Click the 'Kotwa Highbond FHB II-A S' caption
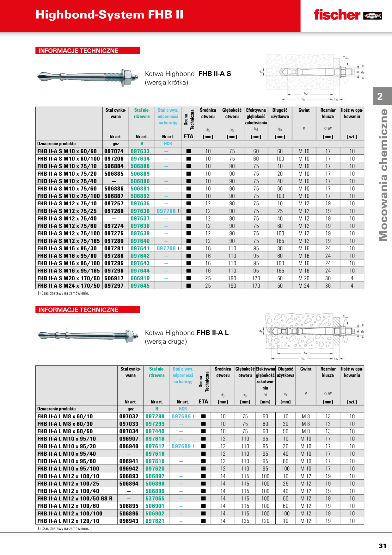392x555 pixels. pyautogui.click(x=188, y=74)
